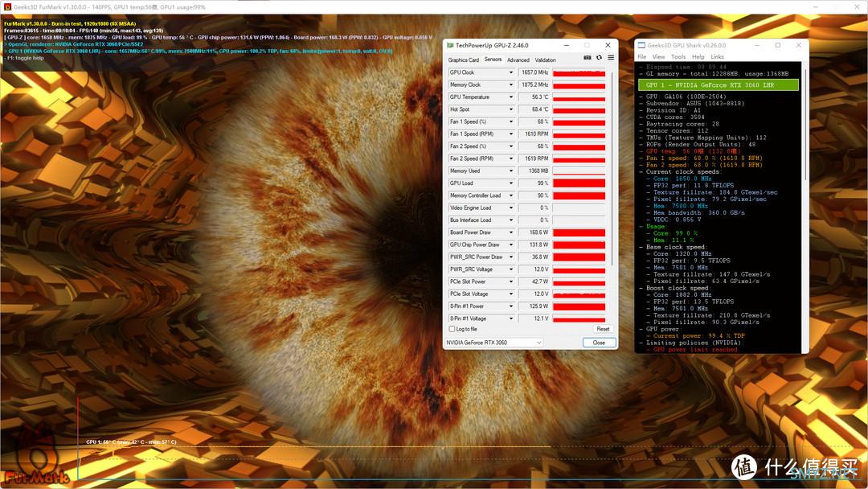Minimize the GPU-Z window

click(567, 45)
